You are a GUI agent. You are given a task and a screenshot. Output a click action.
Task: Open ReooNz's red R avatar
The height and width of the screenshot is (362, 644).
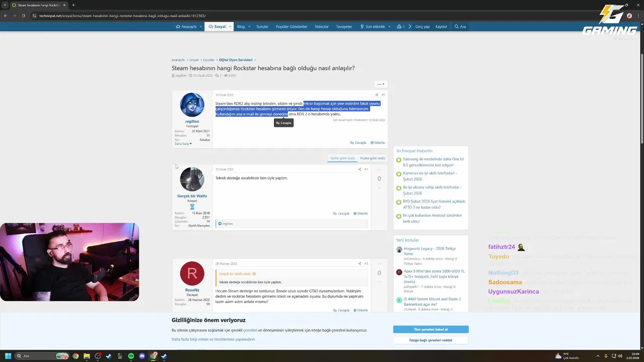coord(192,274)
